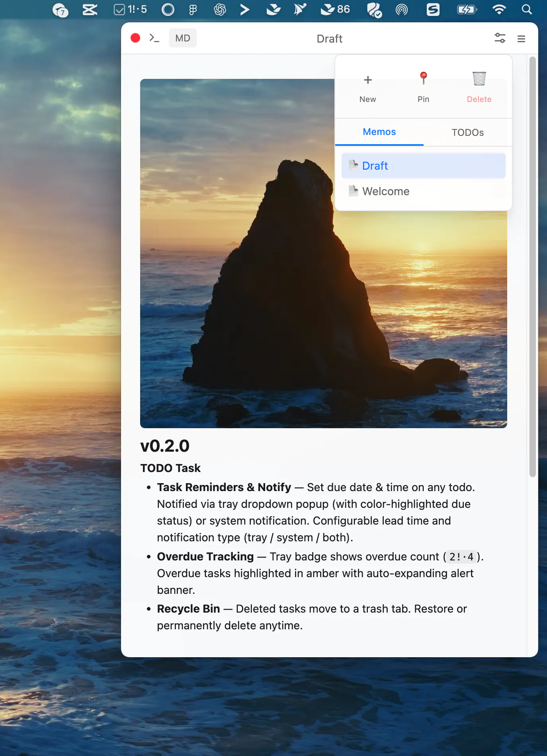The height and width of the screenshot is (756, 547).
Task: Click the right-pointing arrow menu bar icon
Action: click(245, 9)
